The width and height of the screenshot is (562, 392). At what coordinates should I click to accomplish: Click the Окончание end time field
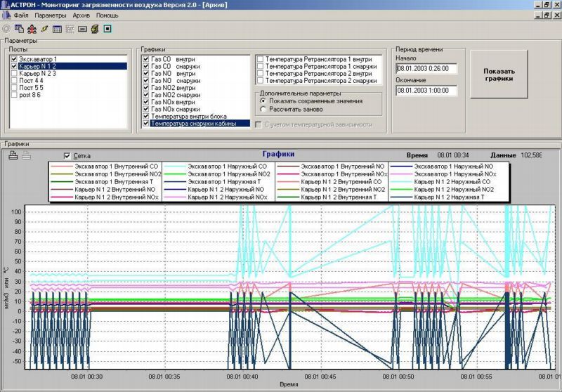click(x=426, y=91)
